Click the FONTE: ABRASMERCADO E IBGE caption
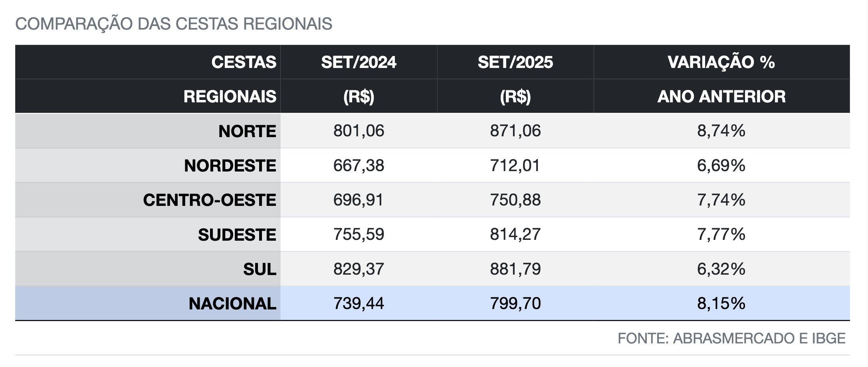 731,338
